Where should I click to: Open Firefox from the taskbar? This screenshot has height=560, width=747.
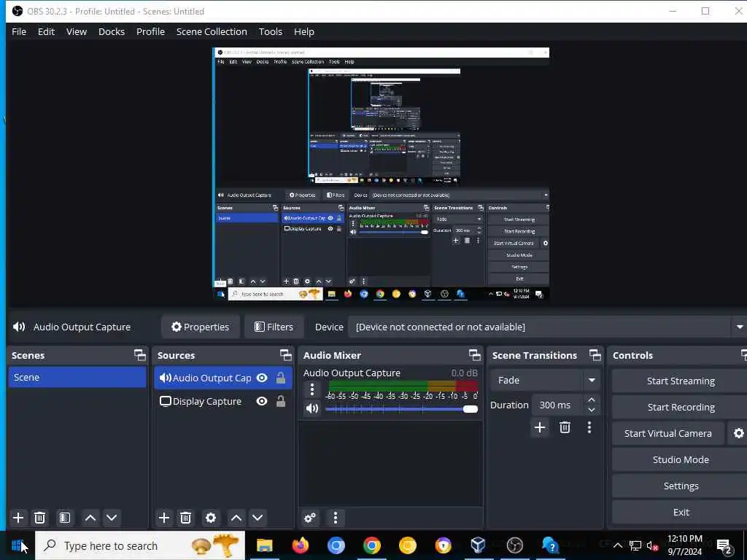(300, 545)
